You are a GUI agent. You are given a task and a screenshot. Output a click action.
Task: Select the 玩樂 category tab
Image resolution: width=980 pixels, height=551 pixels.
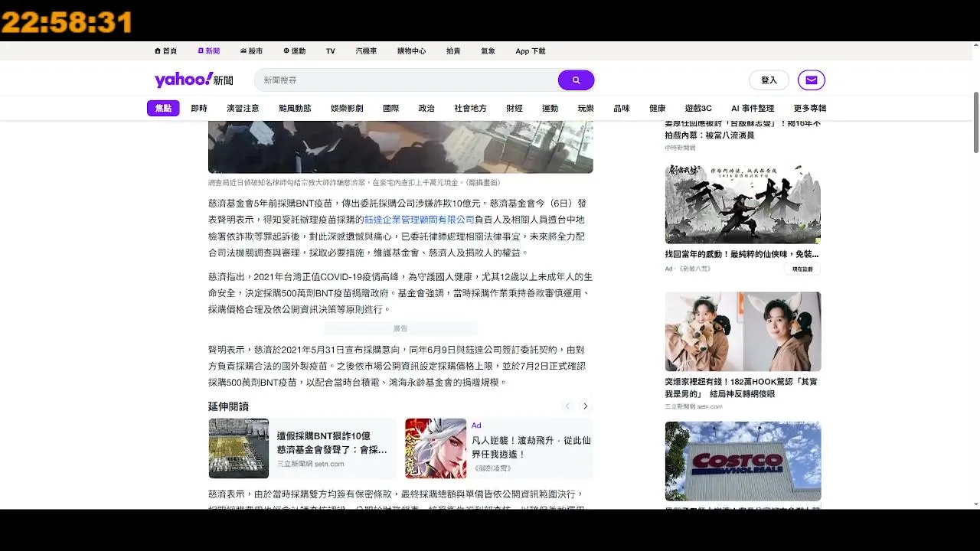586,108
